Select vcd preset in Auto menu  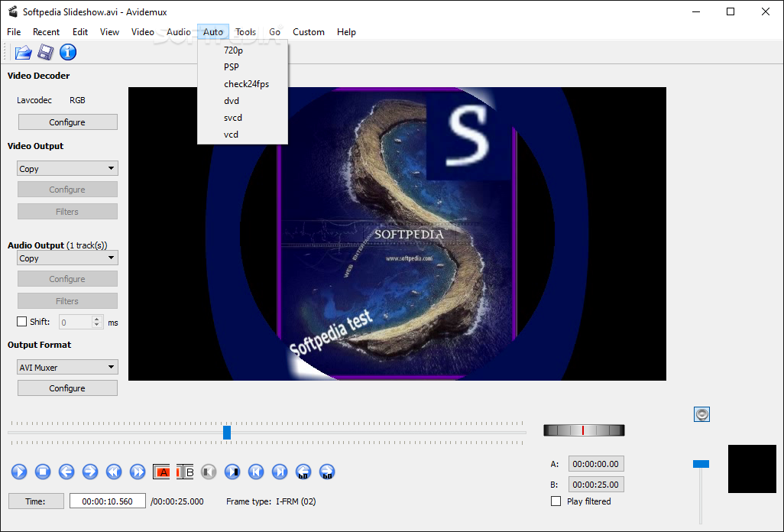(x=242, y=135)
